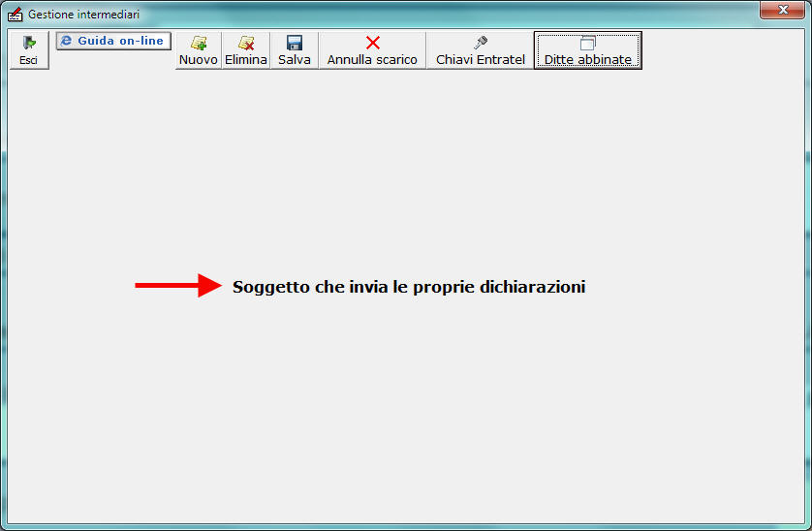Open the Guida on-line help
The image size is (812, 531).
click(x=113, y=41)
